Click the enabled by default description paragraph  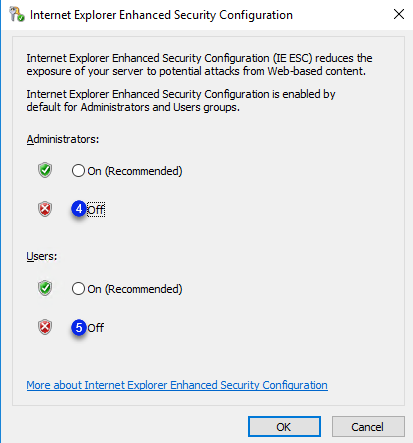[x=181, y=101]
